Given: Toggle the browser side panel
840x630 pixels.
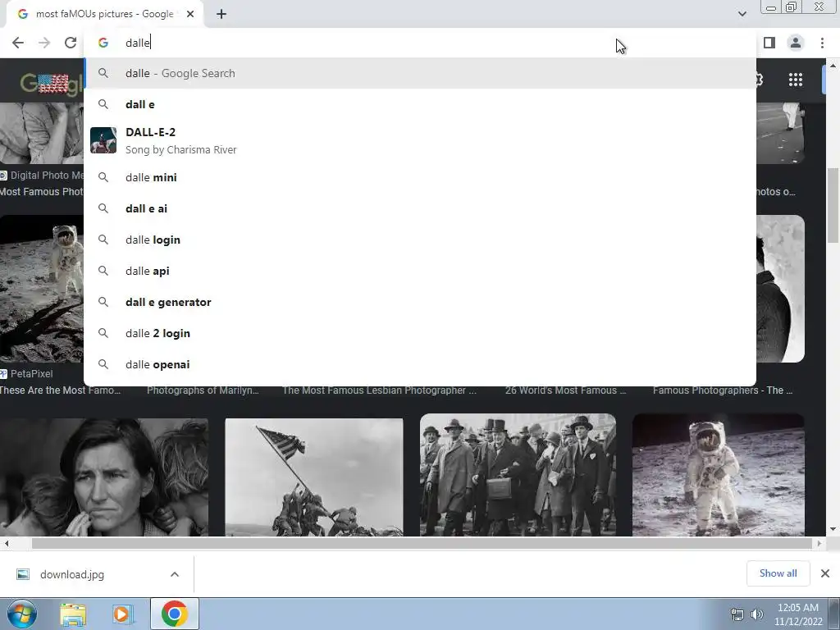Looking at the screenshot, I should 769,43.
